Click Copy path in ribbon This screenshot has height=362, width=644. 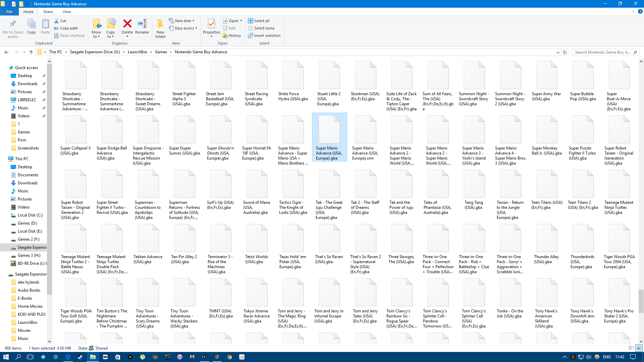pos(66,28)
